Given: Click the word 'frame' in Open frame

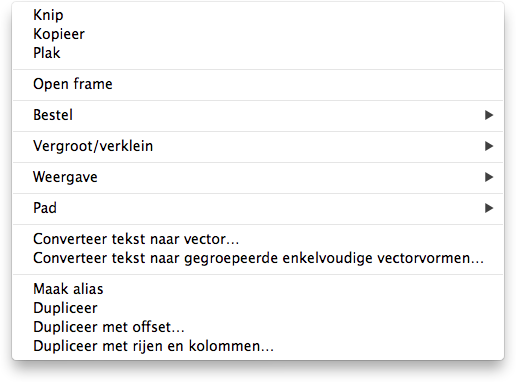Looking at the screenshot, I should pyautogui.click(x=93, y=84).
